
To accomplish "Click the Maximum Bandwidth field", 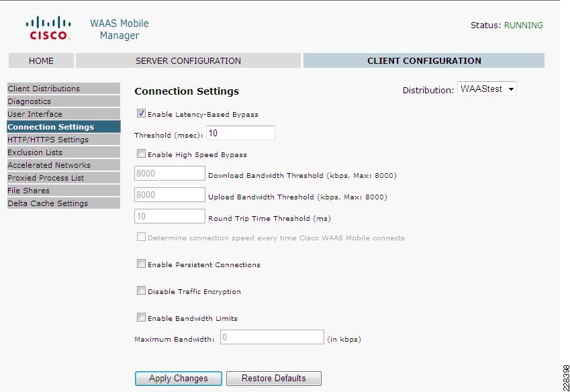I will 272,337.
